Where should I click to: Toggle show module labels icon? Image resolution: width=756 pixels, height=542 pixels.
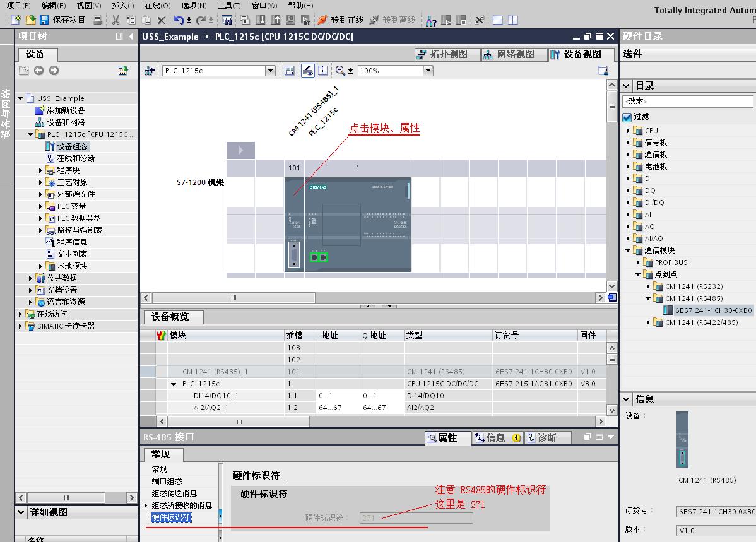point(308,71)
